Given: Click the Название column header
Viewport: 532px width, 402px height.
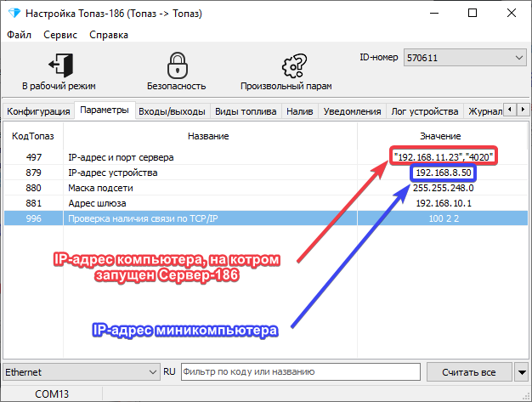Looking at the screenshot, I should click(x=210, y=136).
